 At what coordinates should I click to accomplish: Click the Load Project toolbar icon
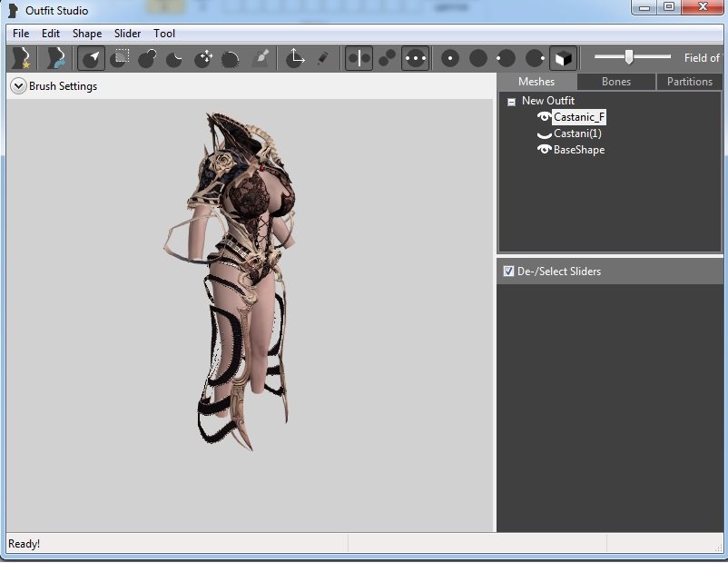coord(56,59)
